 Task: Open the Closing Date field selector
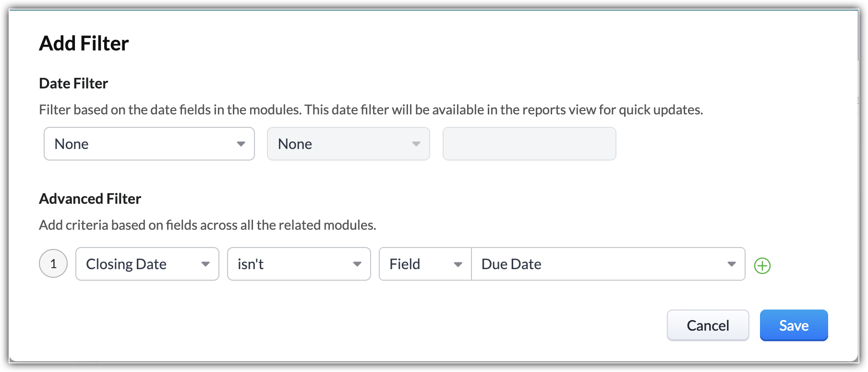click(x=147, y=264)
